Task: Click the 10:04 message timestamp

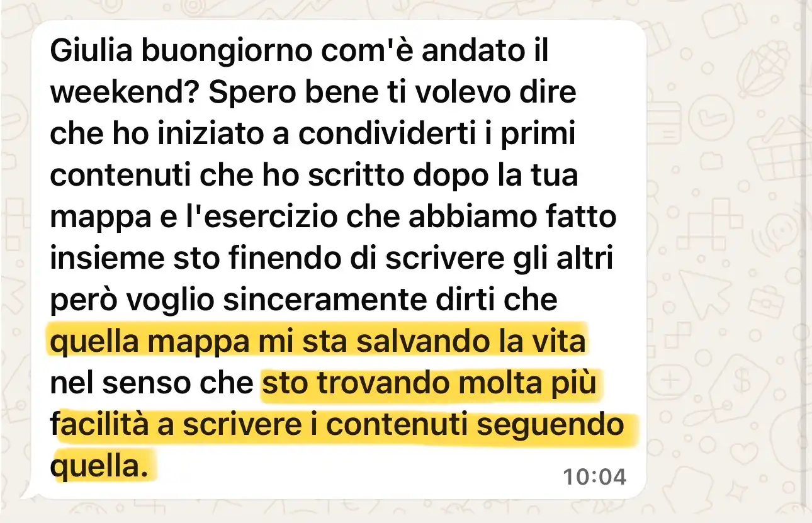Action: click(x=594, y=476)
